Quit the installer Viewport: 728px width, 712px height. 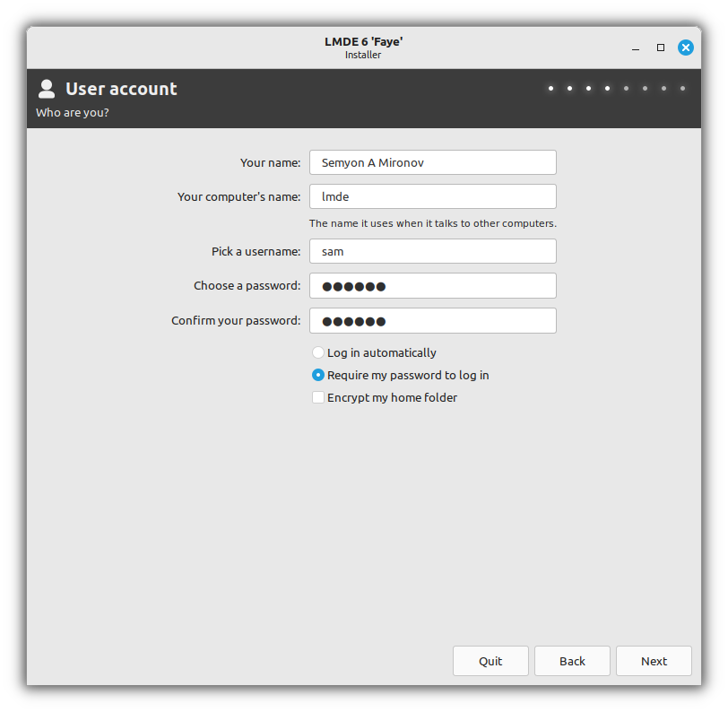(490, 661)
